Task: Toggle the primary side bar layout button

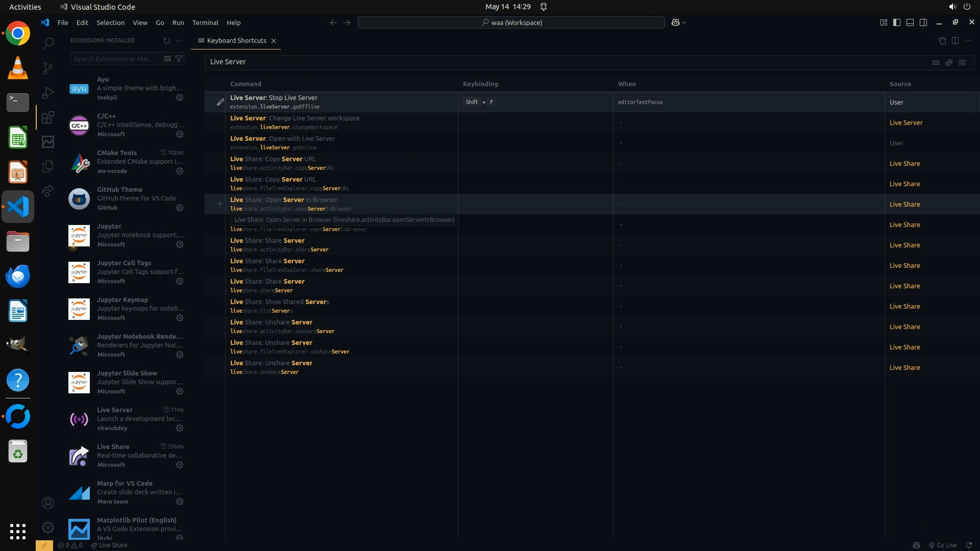Action: [x=897, y=22]
